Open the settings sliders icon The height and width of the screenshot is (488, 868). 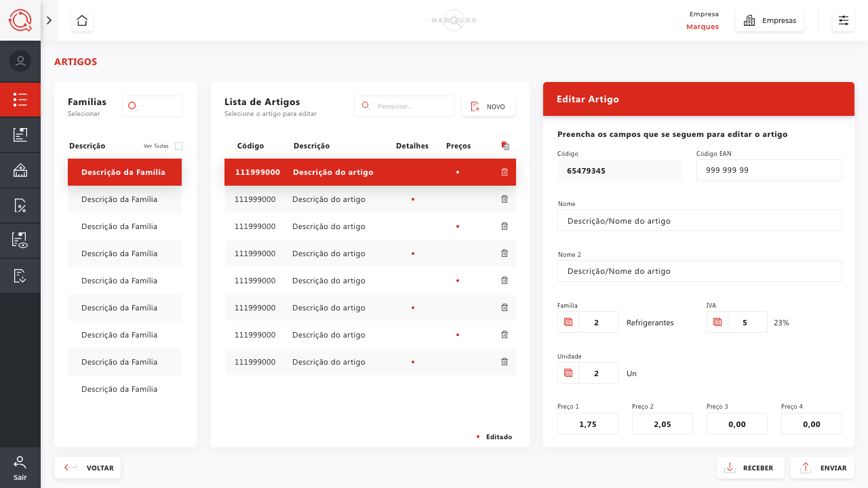(843, 20)
